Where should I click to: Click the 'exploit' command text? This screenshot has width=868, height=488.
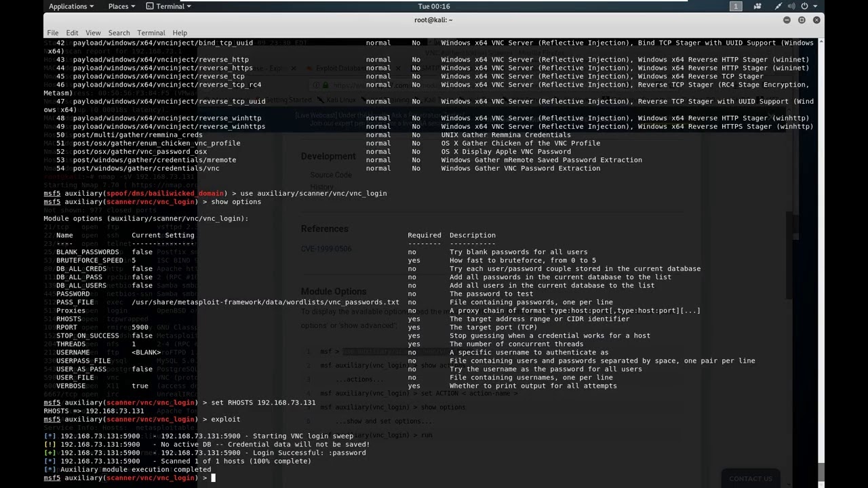click(226, 419)
